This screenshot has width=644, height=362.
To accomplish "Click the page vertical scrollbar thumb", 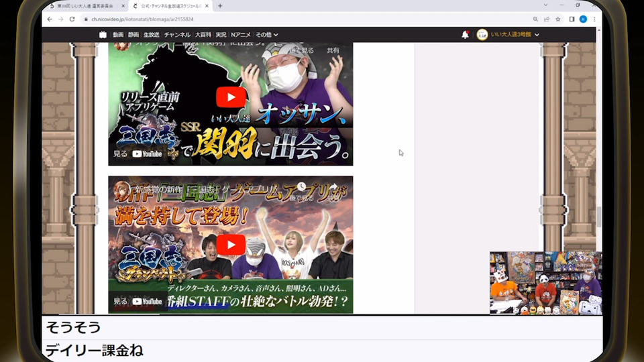I will pyautogui.click(x=599, y=217).
